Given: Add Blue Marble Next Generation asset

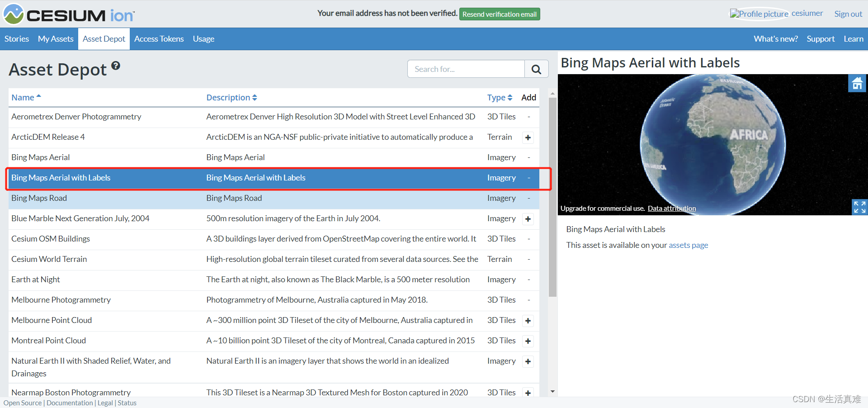Looking at the screenshot, I should (528, 219).
